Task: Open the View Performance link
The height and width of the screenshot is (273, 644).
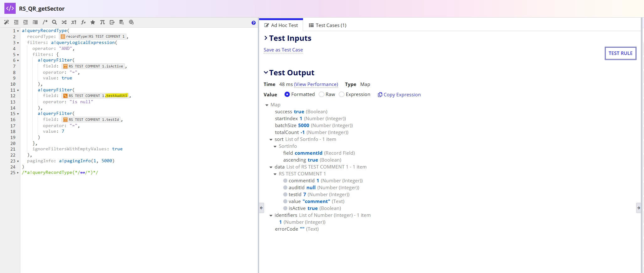Action: (x=316, y=84)
